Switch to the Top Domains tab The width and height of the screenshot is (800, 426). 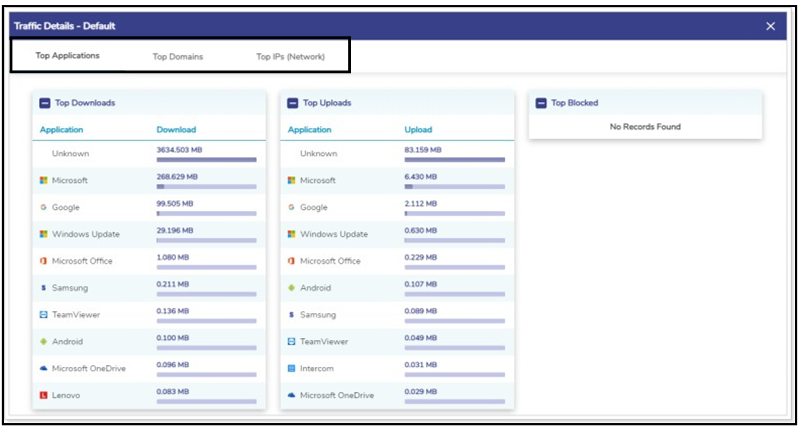pyautogui.click(x=178, y=57)
